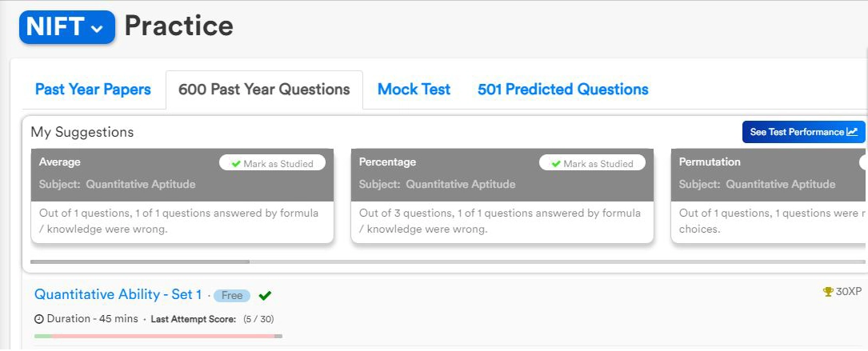Select the 600 Past Year Questions tab
868x351 pixels.
pos(264,90)
